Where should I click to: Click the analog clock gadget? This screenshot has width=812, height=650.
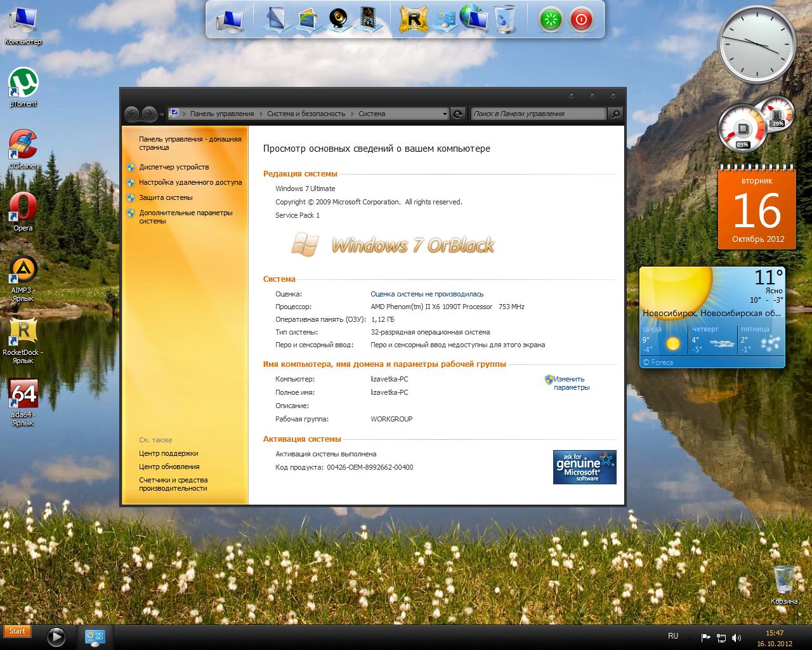[757, 44]
